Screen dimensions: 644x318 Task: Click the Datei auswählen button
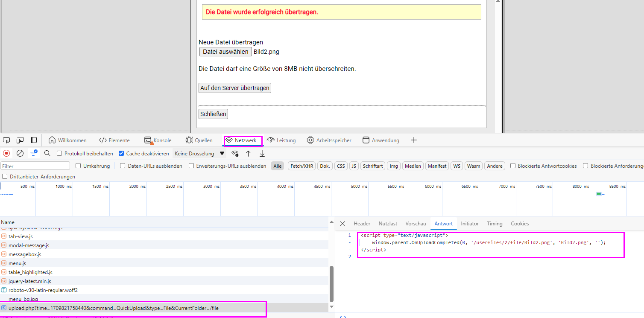coord(225,52)
